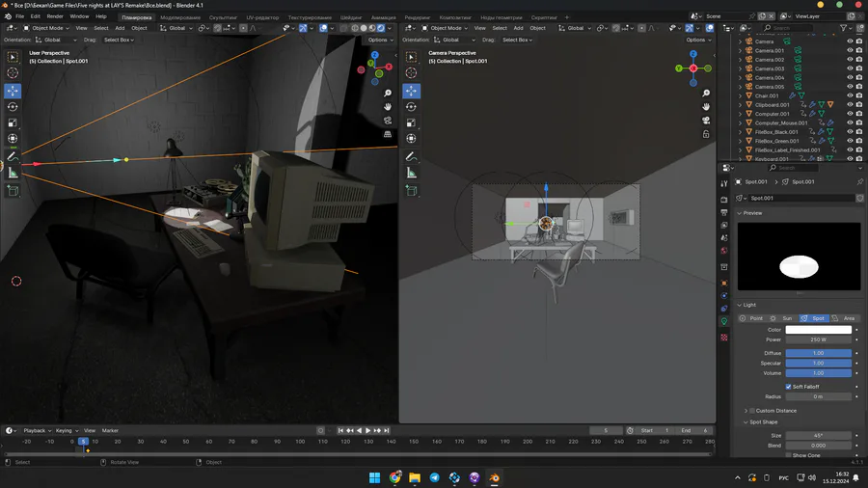Click Jump to Start playback button
Screen dimensions: 868x488
340,430
